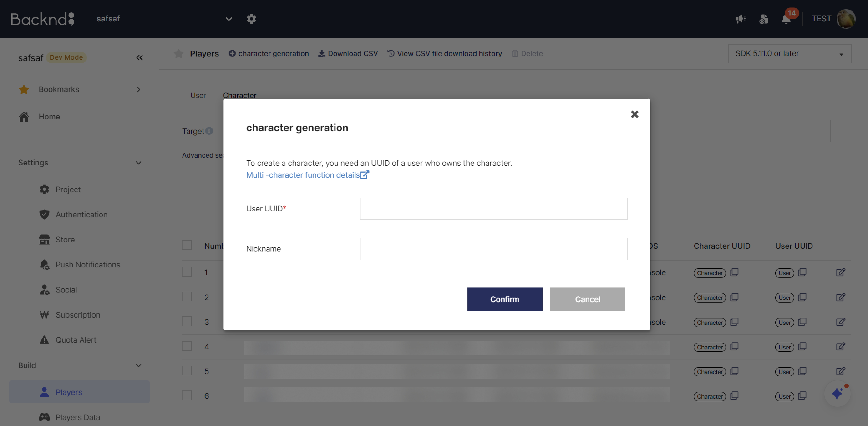Copy Character UUID in row 5
The image size is (868, 426).
(734, 371)
